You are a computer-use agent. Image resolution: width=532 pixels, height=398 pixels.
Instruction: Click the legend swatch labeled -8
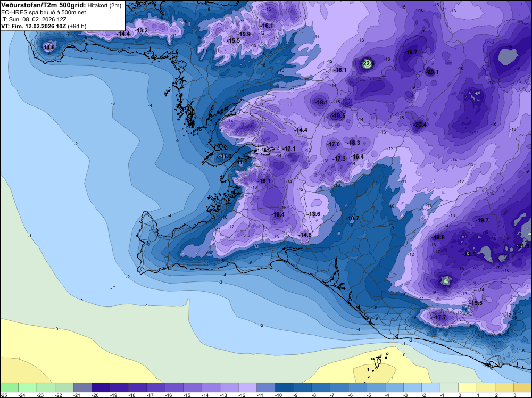coord(321,387)
